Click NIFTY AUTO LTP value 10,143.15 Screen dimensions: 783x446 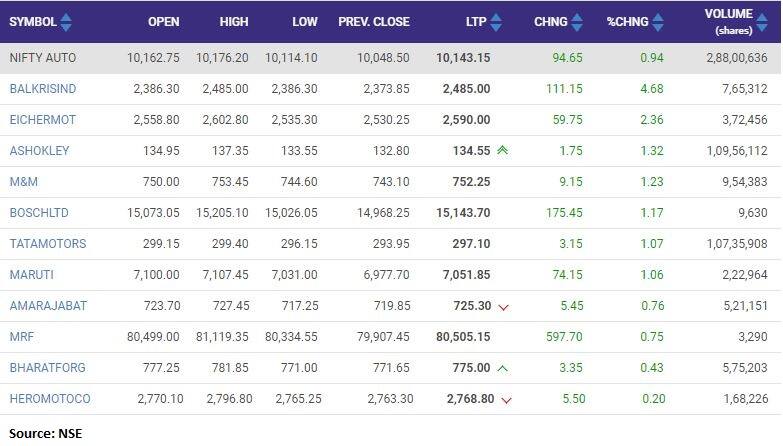click(x=463, y=58)
